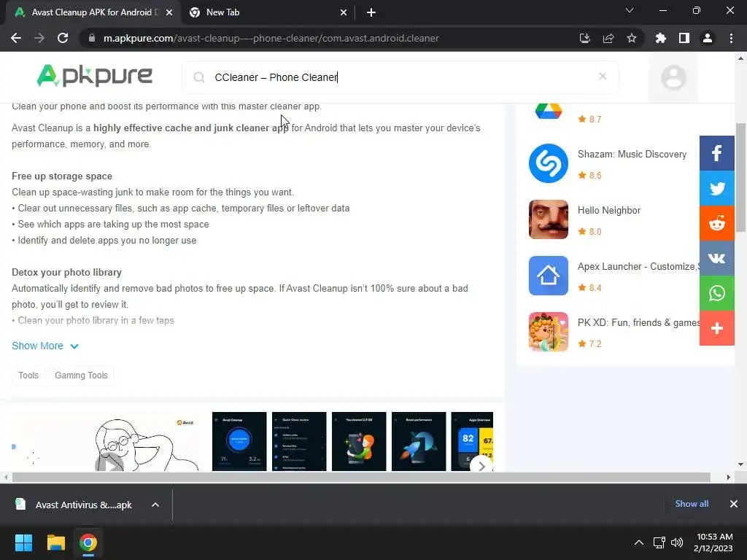Viewport: 747px width, 560px height.
Task: Share on Twitter
Action: coord(717,188)
